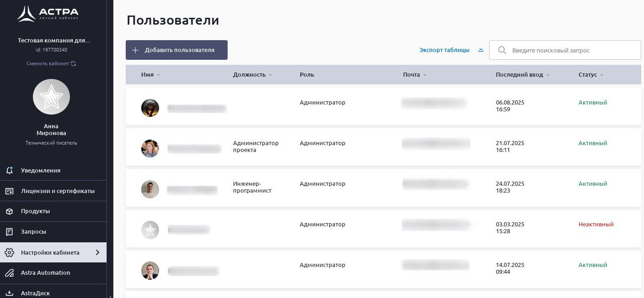Open the Уведомления menu item
This screenshot has height=298, width=644.
41,170
